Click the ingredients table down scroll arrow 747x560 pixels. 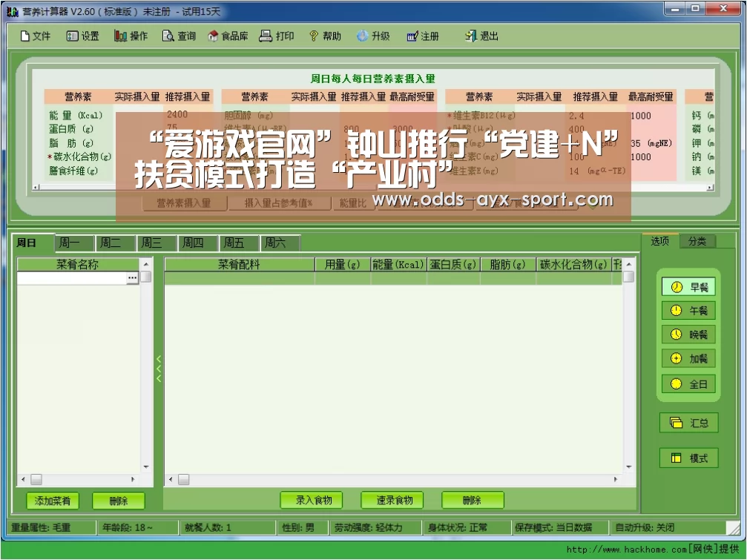pyautogui.click(x=629, y=467)
